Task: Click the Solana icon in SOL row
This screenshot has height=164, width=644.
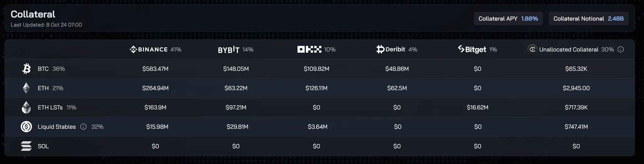Action: point(26,146)
